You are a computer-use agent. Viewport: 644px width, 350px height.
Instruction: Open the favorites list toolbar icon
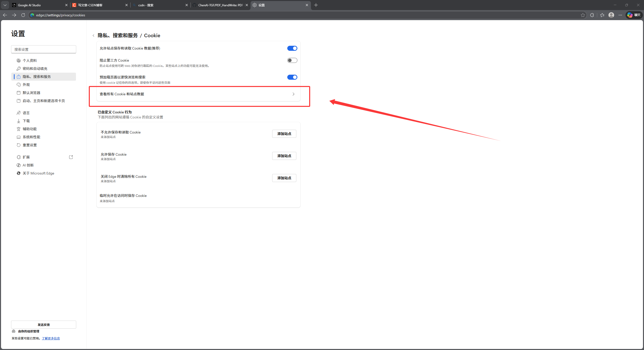[x=602, y=15]
